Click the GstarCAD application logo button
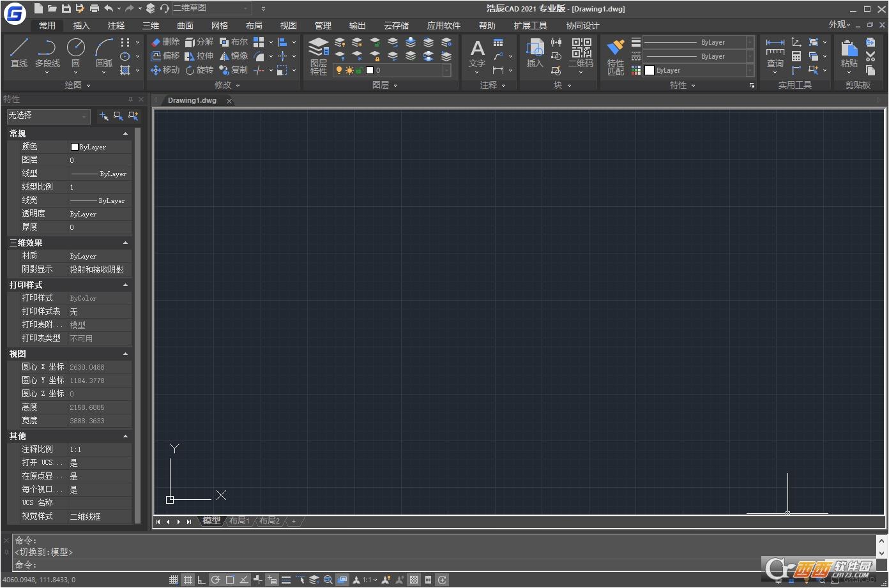The image size is (889, 588). point(15,13)
